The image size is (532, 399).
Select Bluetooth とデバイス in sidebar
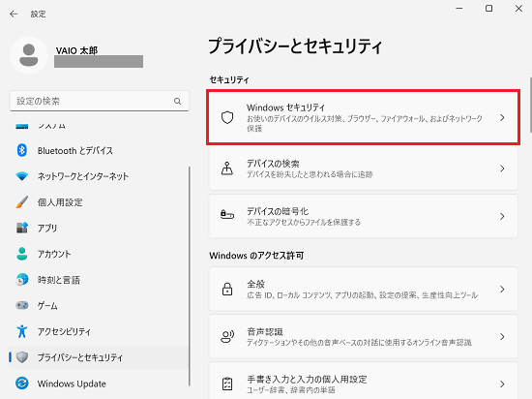click(99, 150)
